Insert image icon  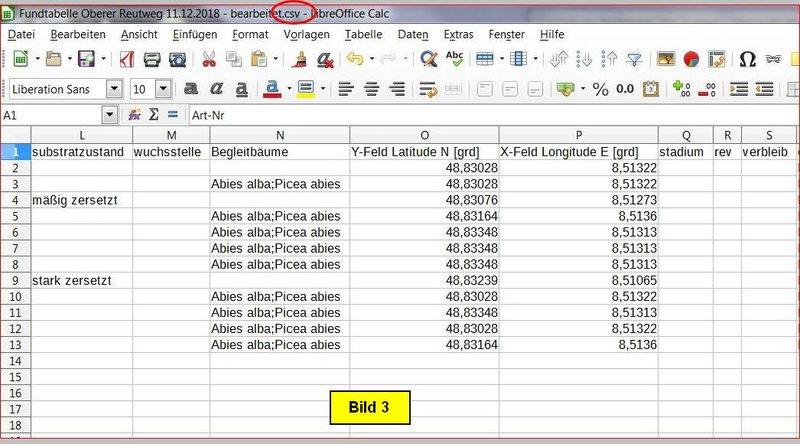[666, 59]
